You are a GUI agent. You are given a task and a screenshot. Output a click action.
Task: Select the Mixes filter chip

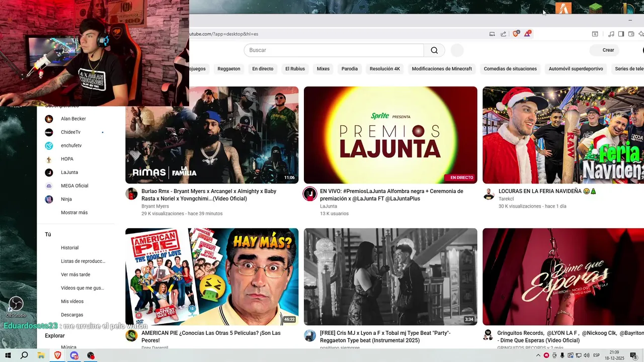point(323,69)
